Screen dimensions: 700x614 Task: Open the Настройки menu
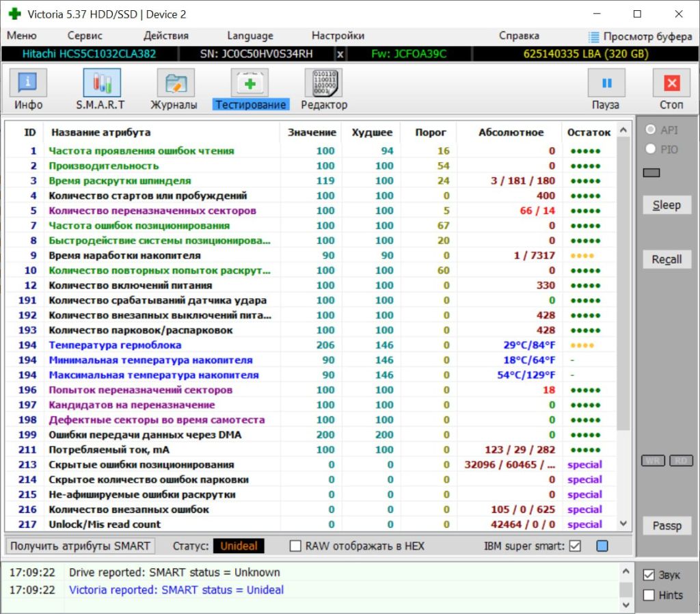pos(338,36)
